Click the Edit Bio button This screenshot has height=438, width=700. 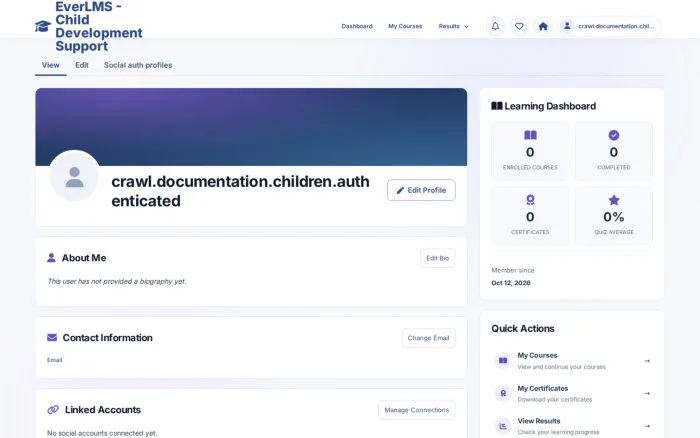click(x=438, y=258)
